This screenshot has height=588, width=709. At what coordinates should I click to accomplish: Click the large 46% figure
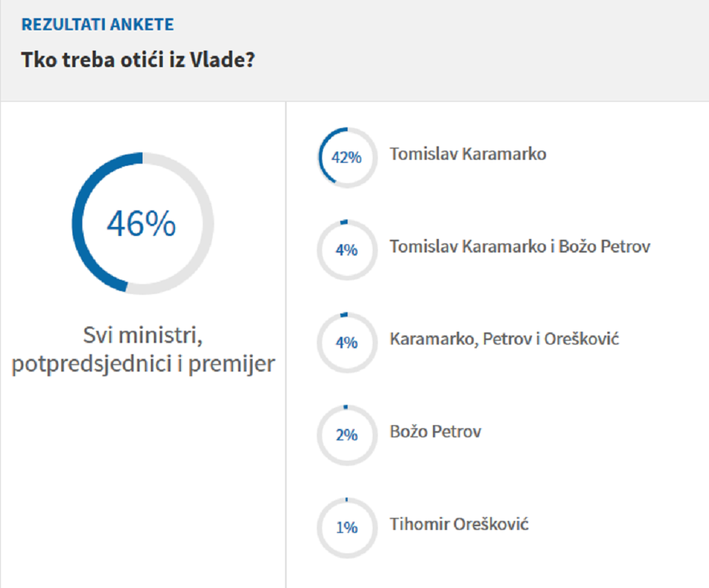[x=142, y=224]
